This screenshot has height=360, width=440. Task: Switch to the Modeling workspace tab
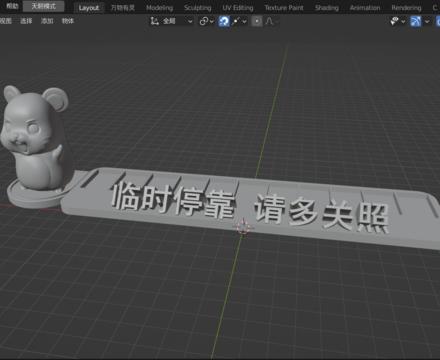[x=159, y=8]
